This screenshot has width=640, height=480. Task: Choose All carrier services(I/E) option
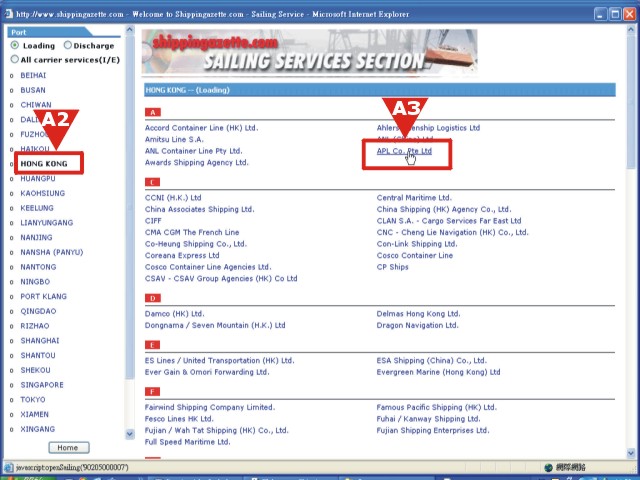pos(15,60)
